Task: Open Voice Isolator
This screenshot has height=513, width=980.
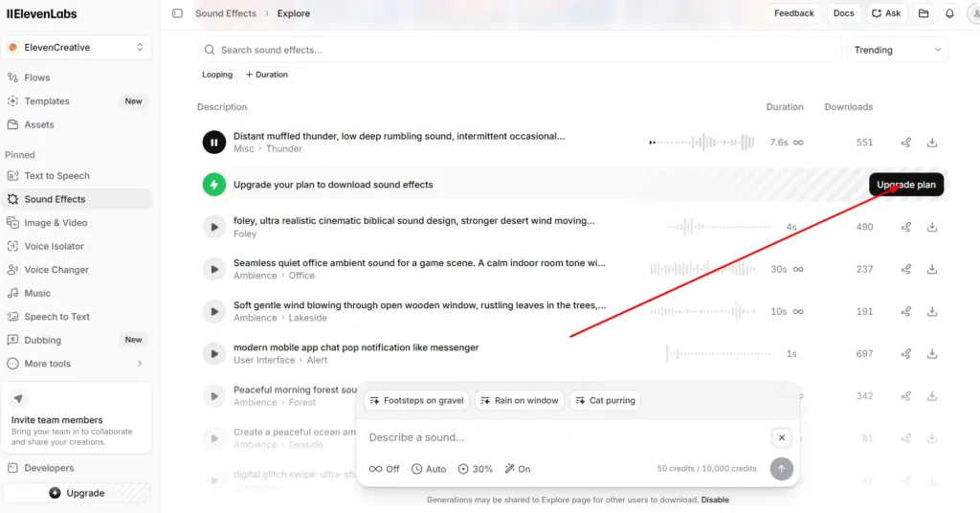Action: (x=77, y=246)
